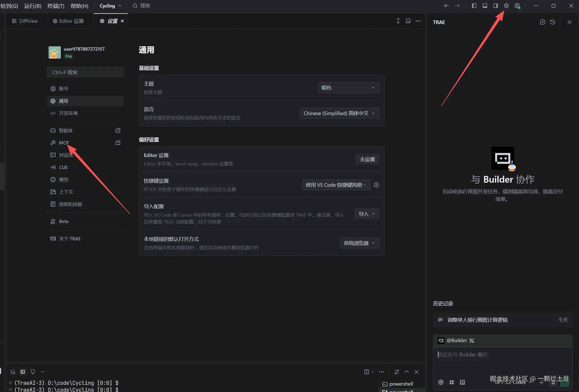Image resolution: width=579 pixels, height=392 pixels.
Task: Start a new chat in TRAE panel
Action: coord(542,22)
